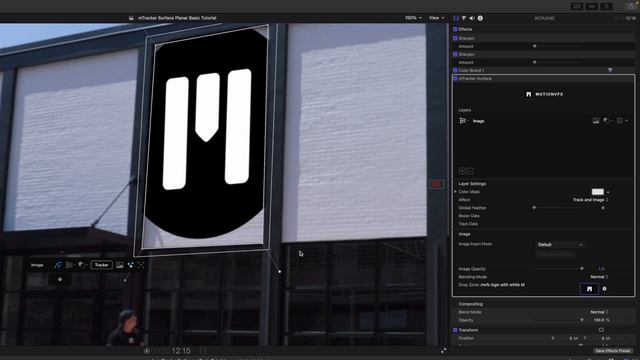Screen dimensions: 640x360
Task: Open the mask icon in the on-screen toolbar
Action: pos(82,265)
